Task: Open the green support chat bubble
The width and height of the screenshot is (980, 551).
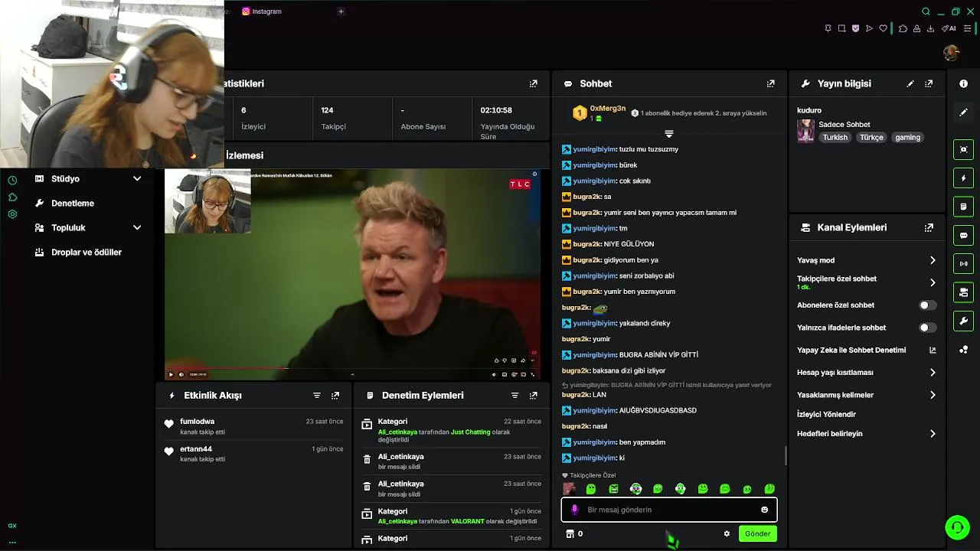Action: click(956, 527)
